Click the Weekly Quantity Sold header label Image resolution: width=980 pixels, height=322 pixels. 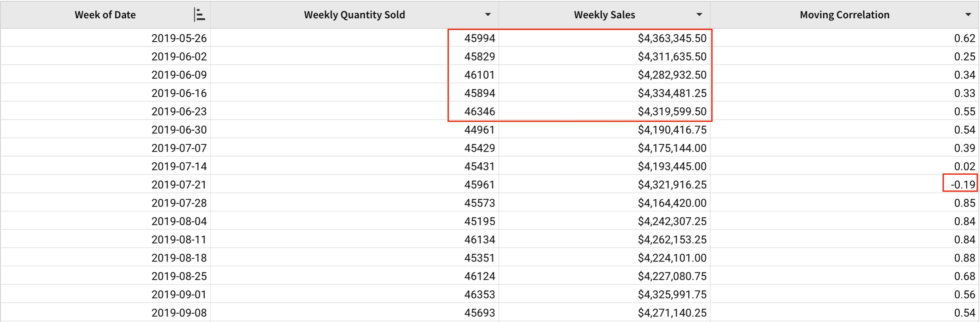click(x=354, y=15)
